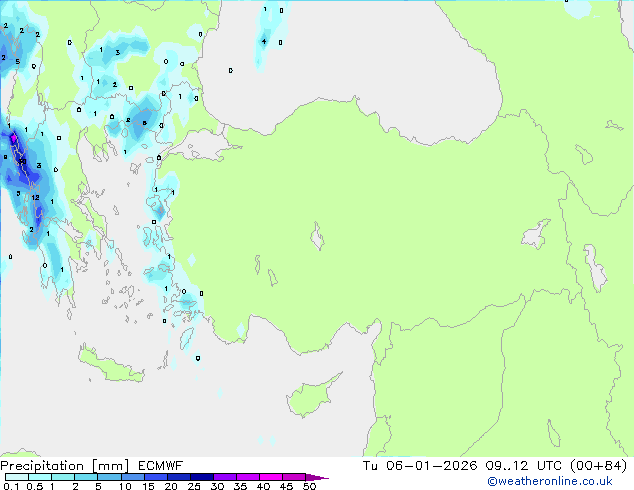Click the 45–50 mm legend color swatch

(x=293, y=477)
